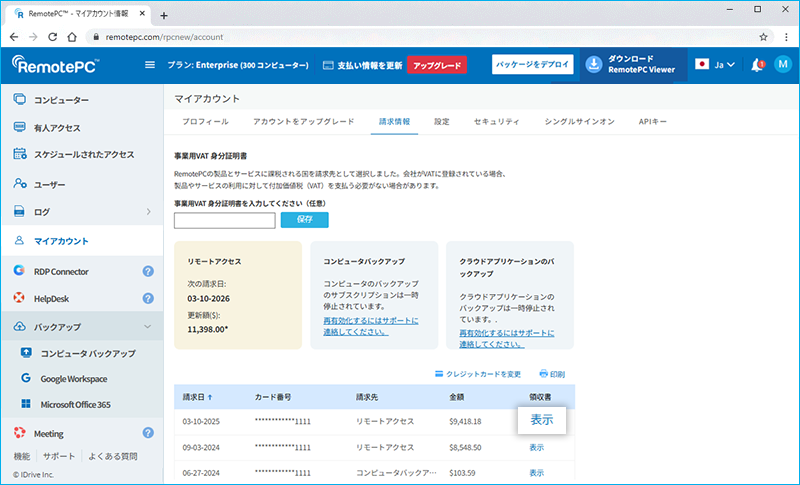This screenshot has height=485, width=800.
Task: View receipt for 06-27-2024 invoice
Action: pyautogui.click(x=536, y=473)
